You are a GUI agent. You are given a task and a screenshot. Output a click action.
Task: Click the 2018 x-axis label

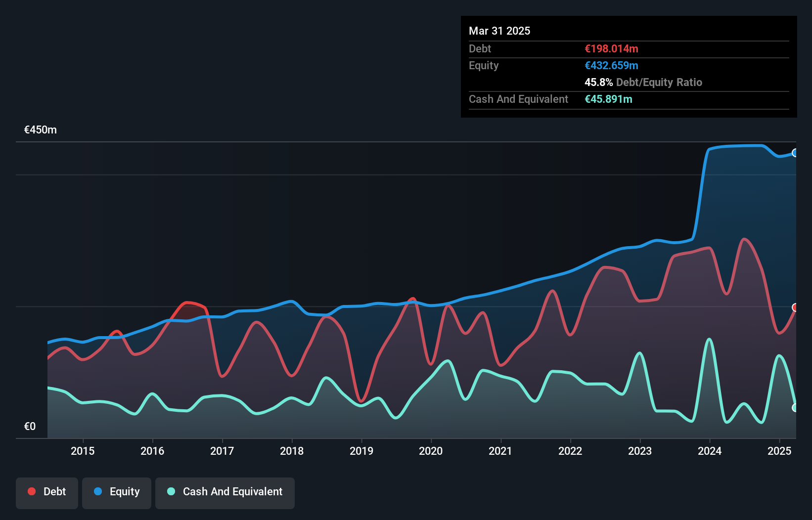tap(292, 451)
